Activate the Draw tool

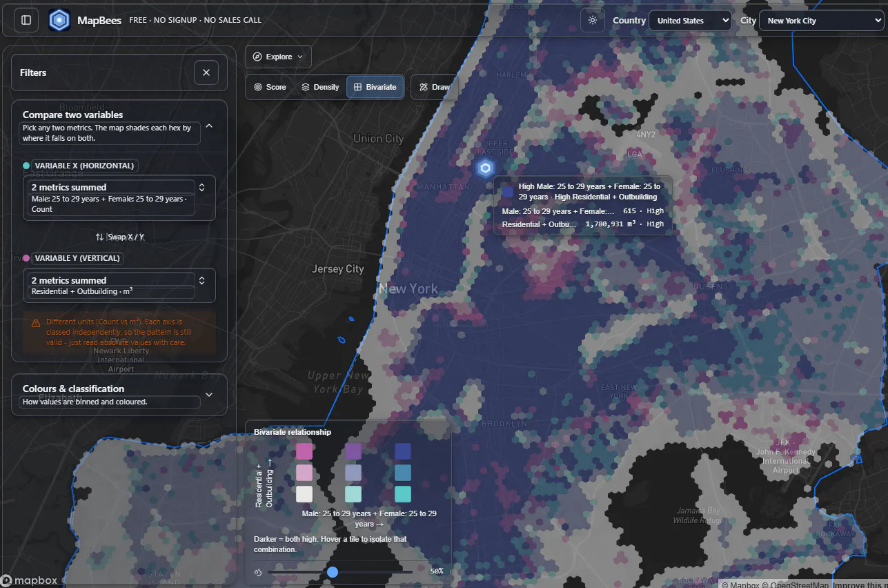(x=434, y=87)
